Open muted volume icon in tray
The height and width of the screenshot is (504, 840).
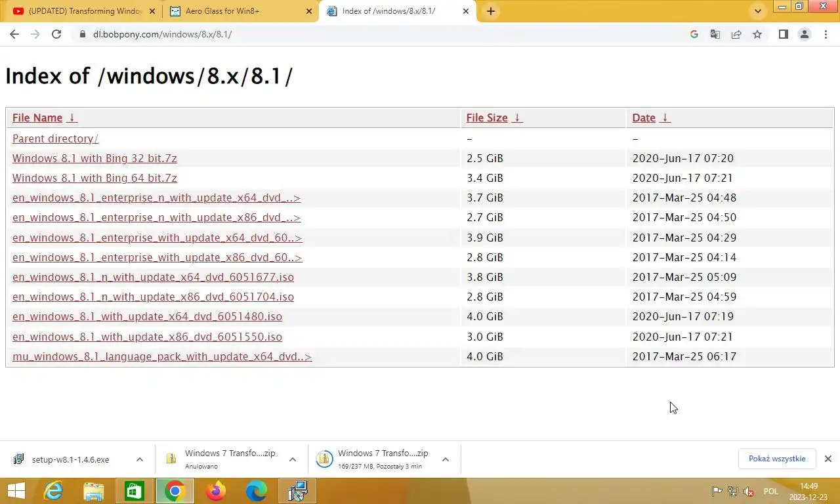coord(749,492)
